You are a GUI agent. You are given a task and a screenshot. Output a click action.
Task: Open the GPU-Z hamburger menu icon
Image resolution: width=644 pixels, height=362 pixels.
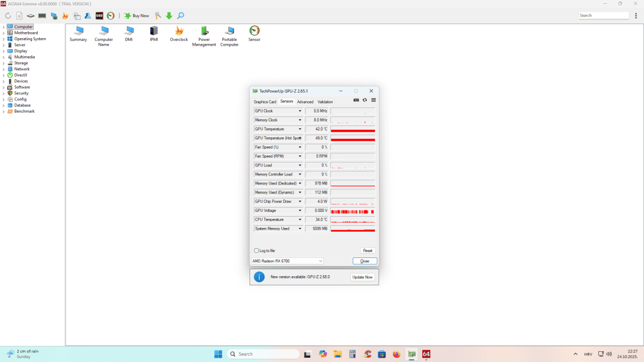point(374,100)
